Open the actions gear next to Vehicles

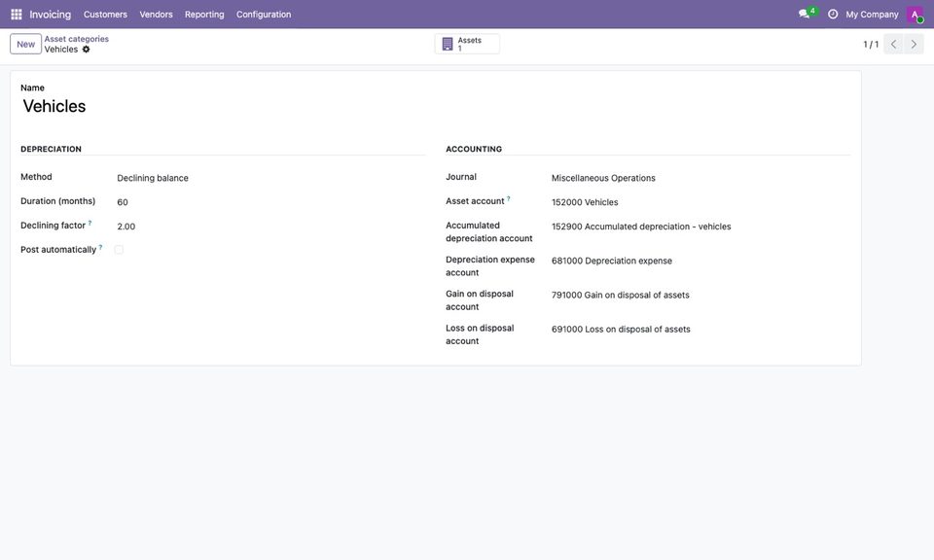click(x=87, y=50)
